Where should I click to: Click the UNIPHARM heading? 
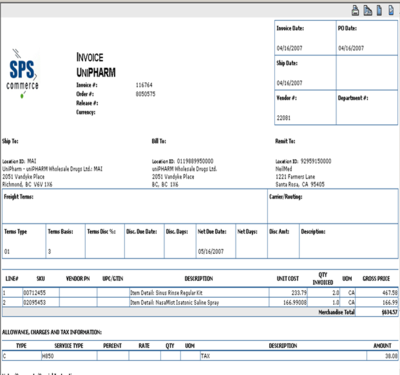[96, 72]
